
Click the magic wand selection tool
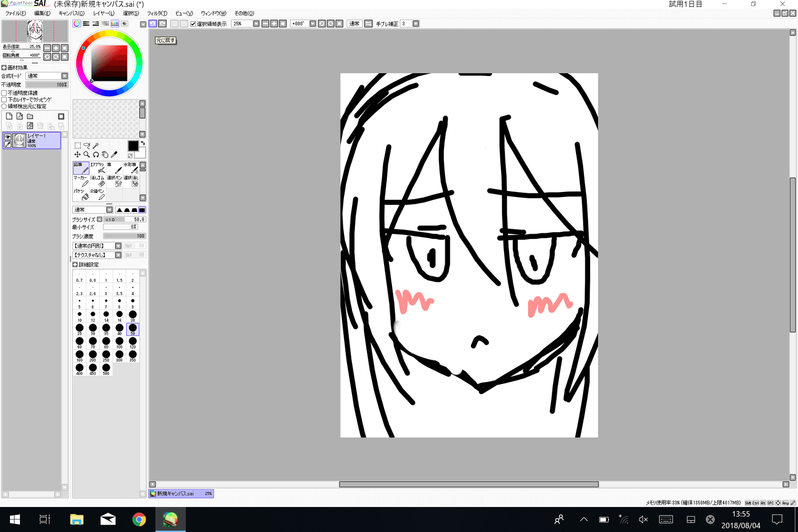96,146
